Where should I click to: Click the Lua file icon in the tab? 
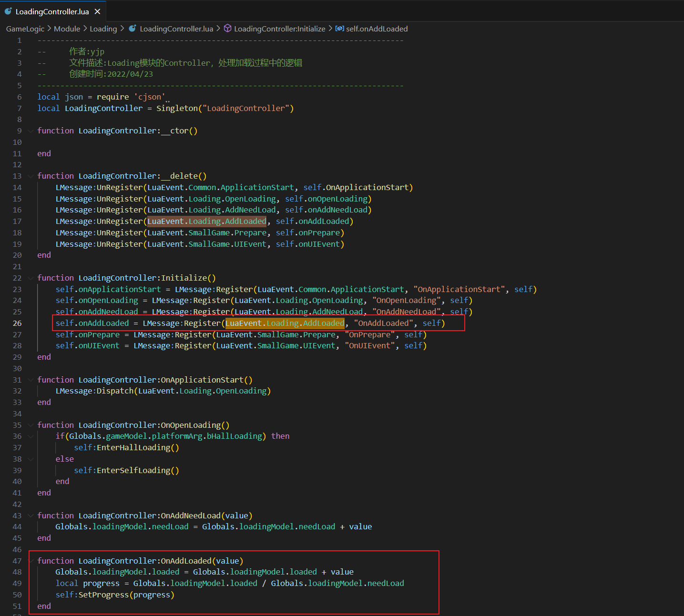tap(8, 11)
